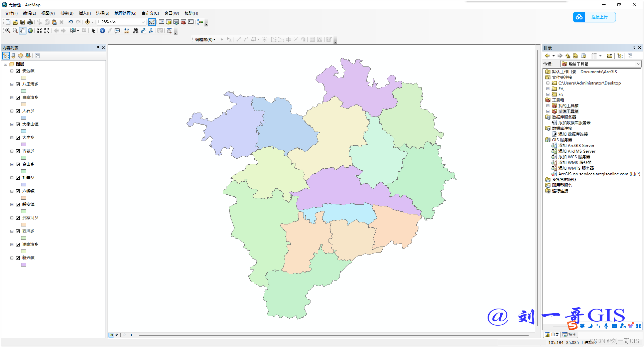Open the map scale dropdown
The width and height of the screenshot is (644, 347).
(x=143, y=22)
